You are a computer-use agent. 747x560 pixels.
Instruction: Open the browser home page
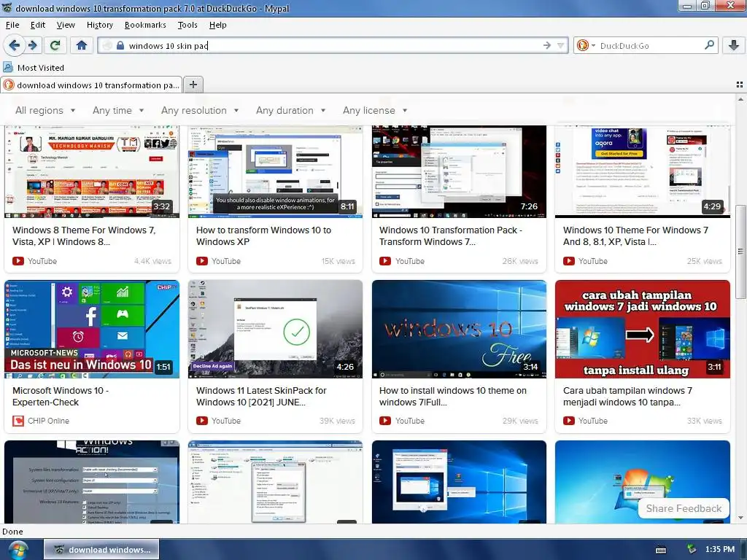[82, 45]
